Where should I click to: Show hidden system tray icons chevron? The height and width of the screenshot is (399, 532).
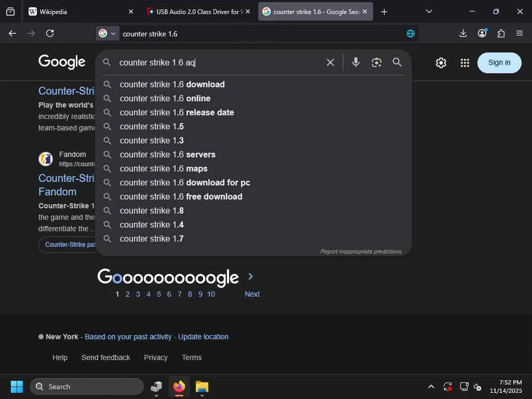point(431,387)
